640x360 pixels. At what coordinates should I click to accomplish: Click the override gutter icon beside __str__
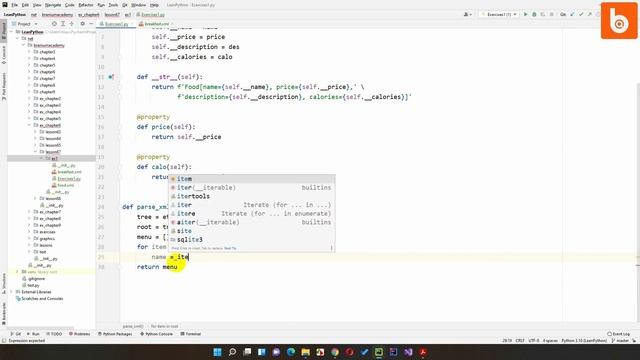click(x=111, y=77)
